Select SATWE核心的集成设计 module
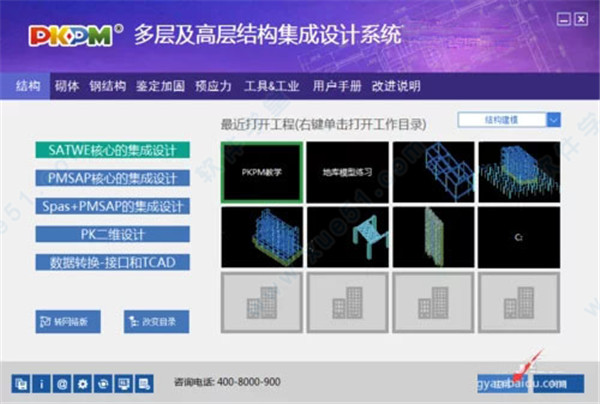Viewport: 600px width, 404px height. coord(112,150)
